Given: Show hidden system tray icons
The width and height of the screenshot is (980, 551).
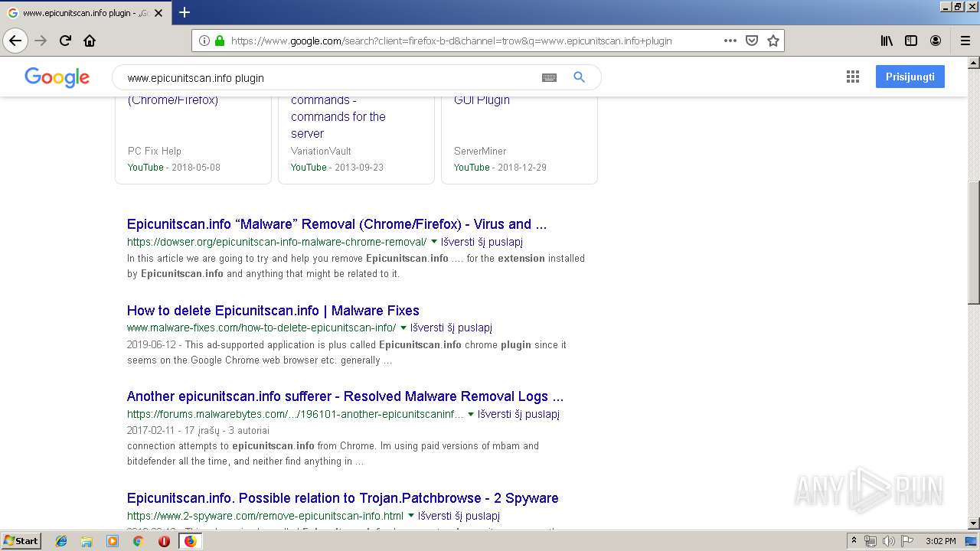Looking at the screenshot, I should pyautogui.click(x=854, y=541).
